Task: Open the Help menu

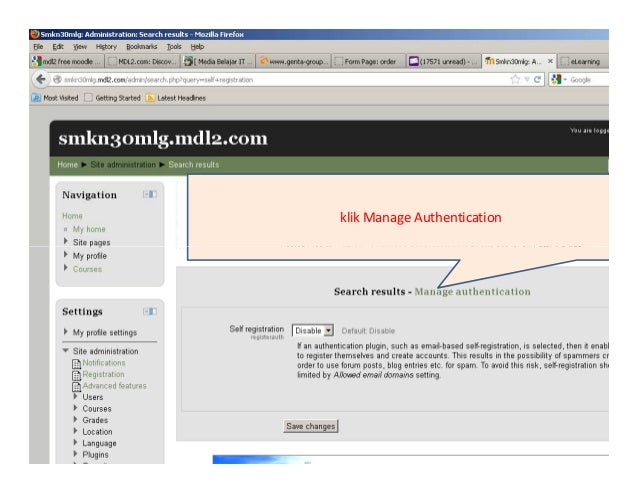Action: [197, 46]
